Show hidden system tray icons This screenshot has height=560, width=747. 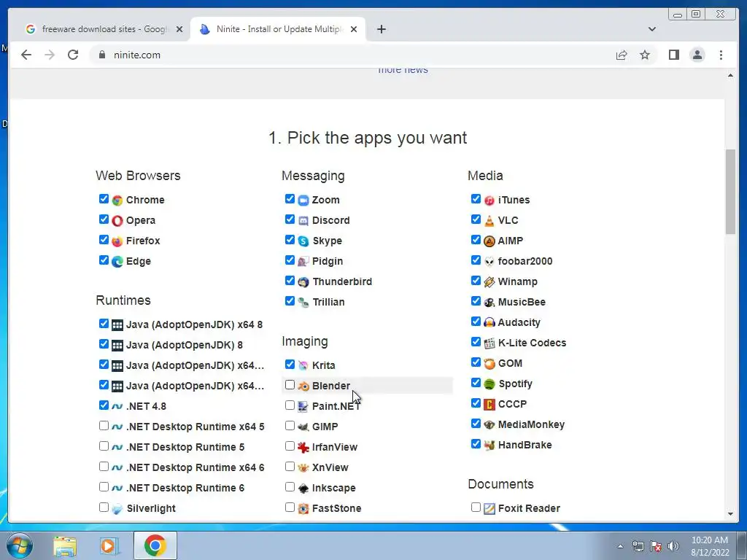(x=620, y=546)
